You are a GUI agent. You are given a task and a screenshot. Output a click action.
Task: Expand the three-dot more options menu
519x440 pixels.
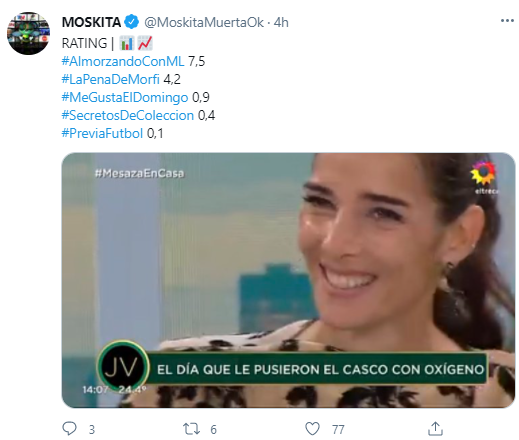click(507, 21)
